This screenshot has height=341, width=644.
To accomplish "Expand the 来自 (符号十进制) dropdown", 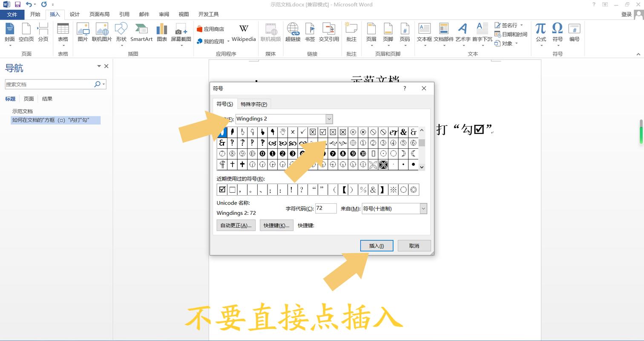I will [x=423, y=208].
